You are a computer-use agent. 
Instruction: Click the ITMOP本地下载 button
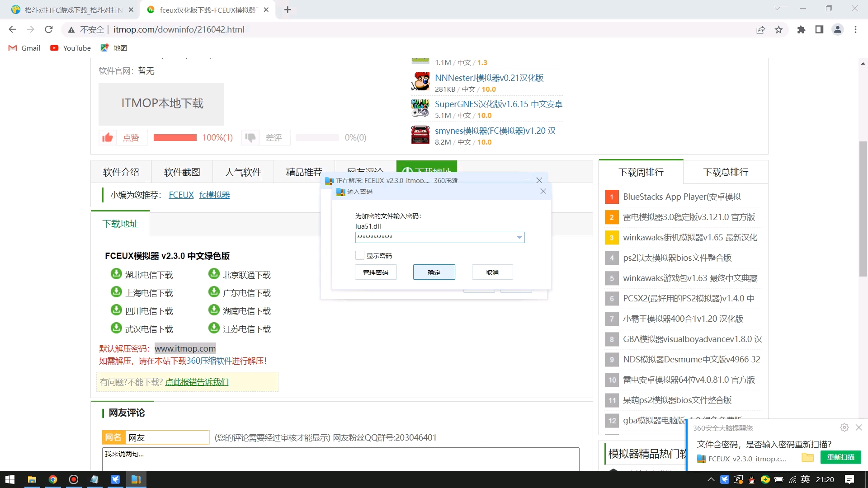161,104
